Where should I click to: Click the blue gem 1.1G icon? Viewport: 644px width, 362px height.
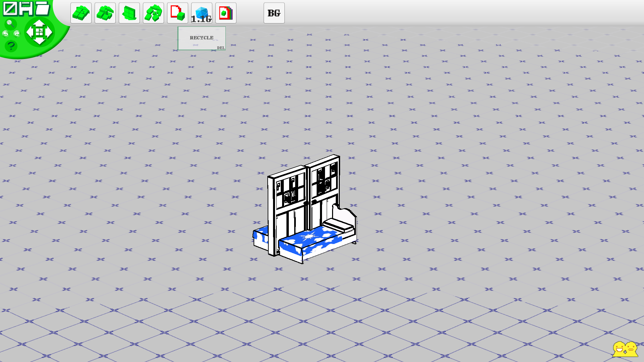pyautogui.click(x=202, y=13)
